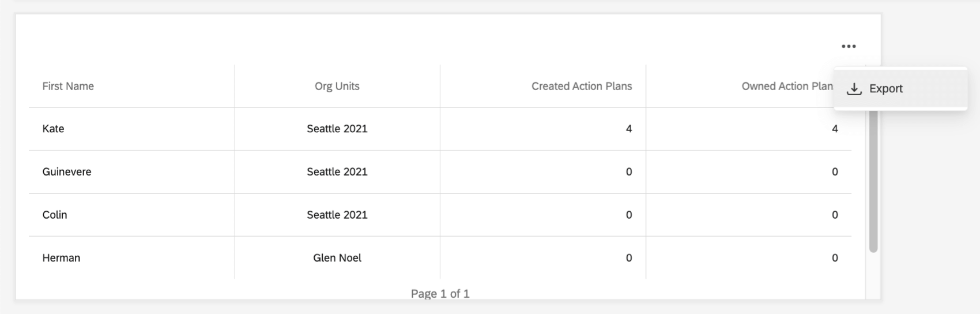This screenshot has width=980, height=314.
Task: Select the Guinevere name cell
Action: (67, 171)
